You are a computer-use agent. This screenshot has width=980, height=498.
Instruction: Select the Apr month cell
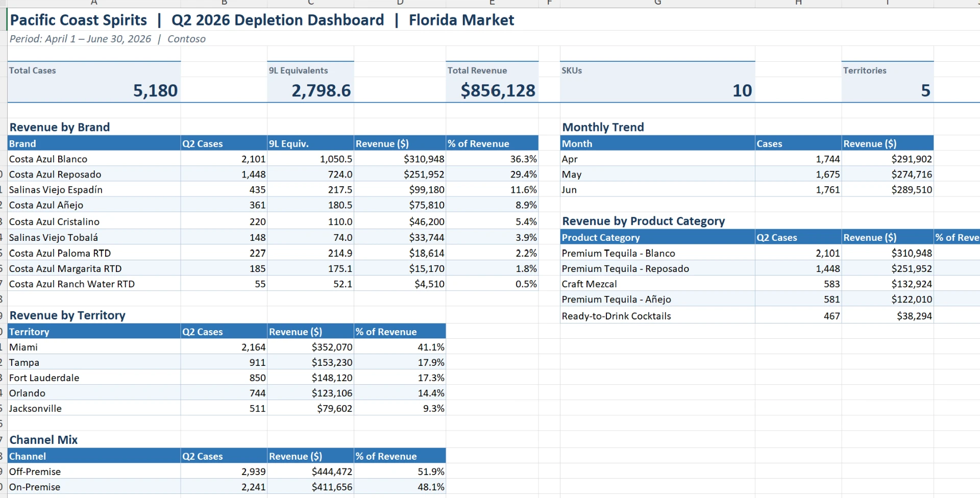tap(657, 159)
